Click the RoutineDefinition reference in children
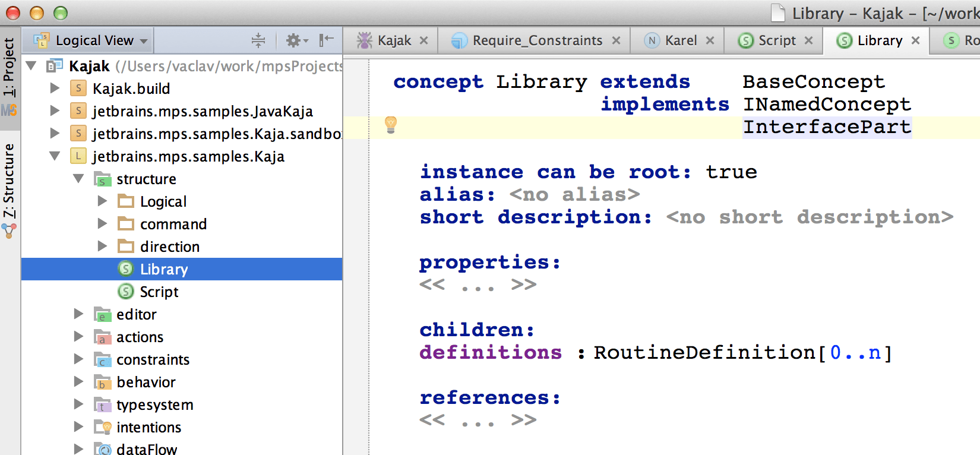 pyautogui.click(x=704, y=352)
